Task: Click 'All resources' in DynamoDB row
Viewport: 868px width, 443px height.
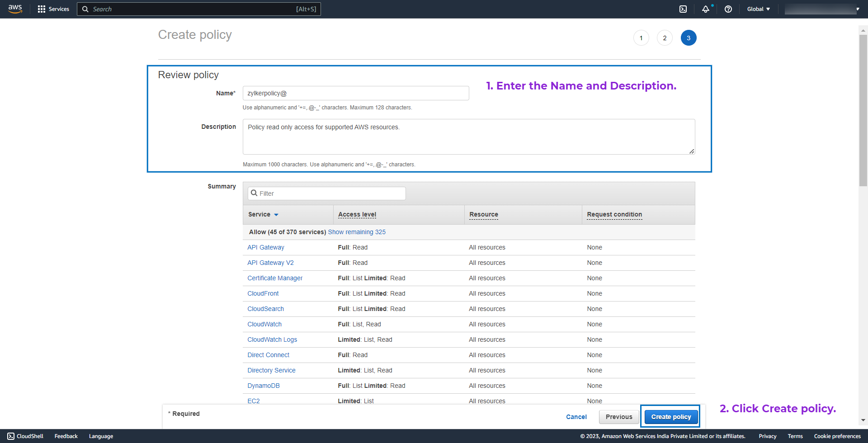Action: (x=487, y=386)
